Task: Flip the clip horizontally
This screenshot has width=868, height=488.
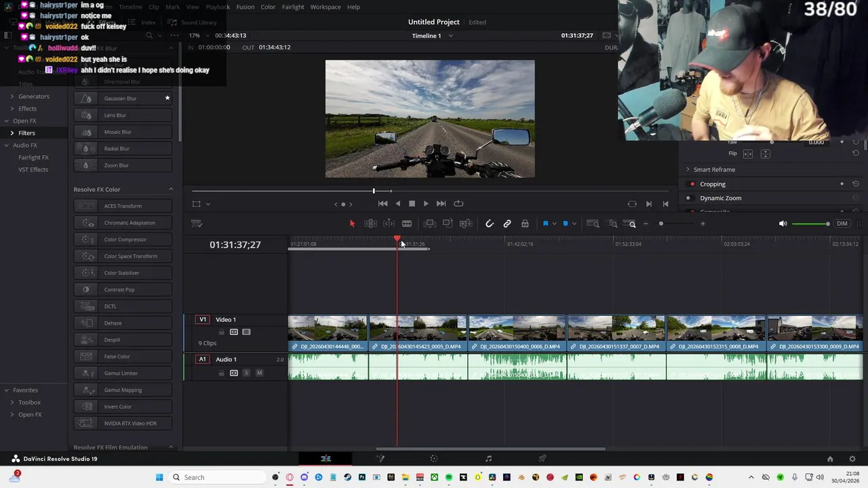Action: coord(748,154)
